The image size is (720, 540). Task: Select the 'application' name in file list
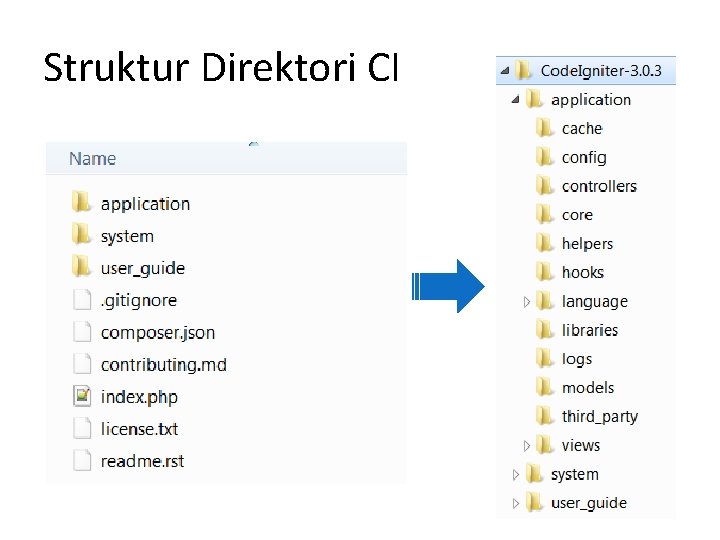(145, 204)
